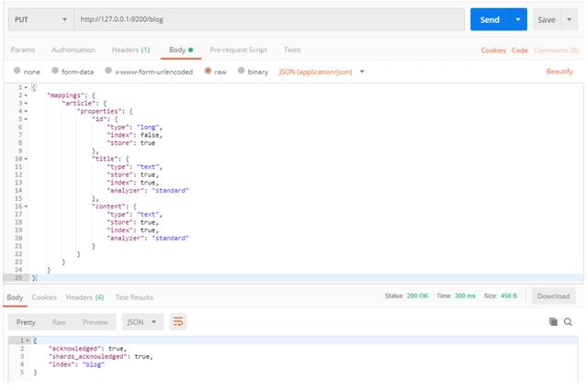Collapse the "content" fold arrow on line 16

tap(26, 206)
